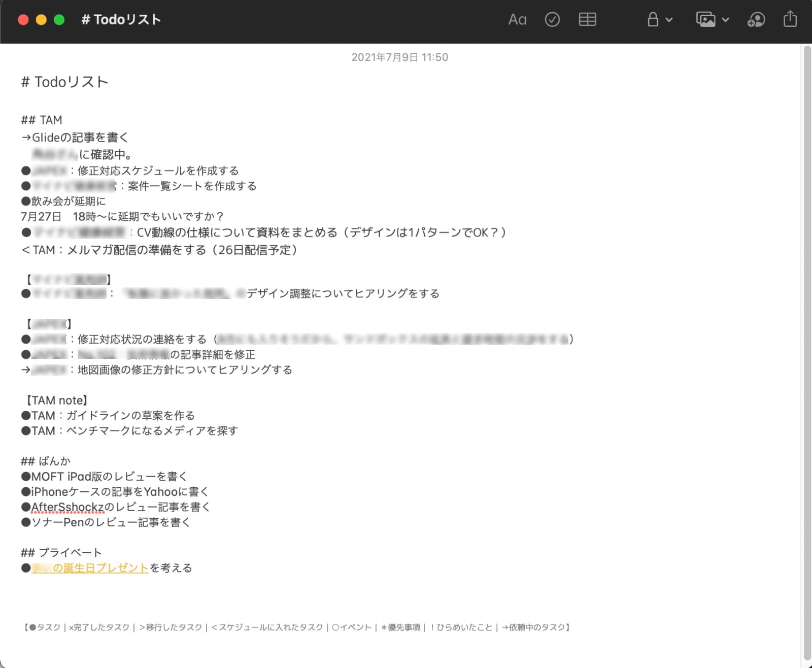812x668 pixels.
Task: Expand the media options chevron
Action: (x=725, y=20)
